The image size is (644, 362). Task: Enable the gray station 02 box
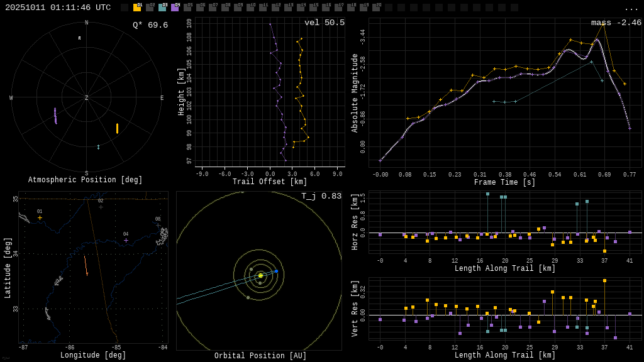pos(150,8)
